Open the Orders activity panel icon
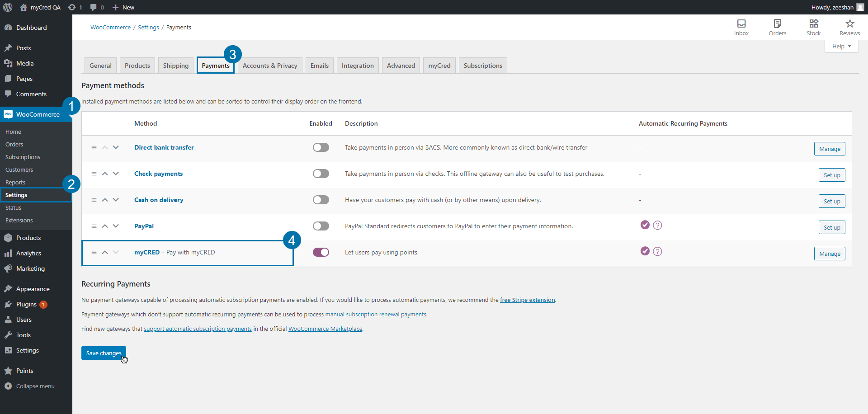 [778, 24]
